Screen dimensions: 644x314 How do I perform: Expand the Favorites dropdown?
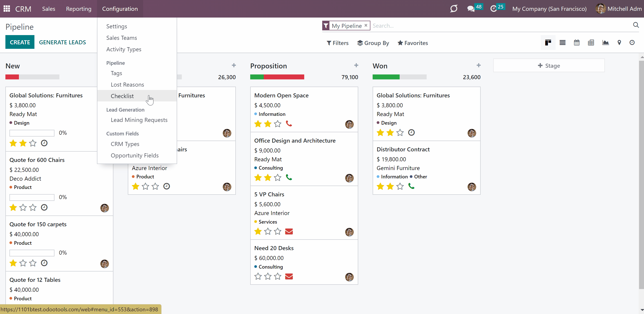(x=412, y=43)
